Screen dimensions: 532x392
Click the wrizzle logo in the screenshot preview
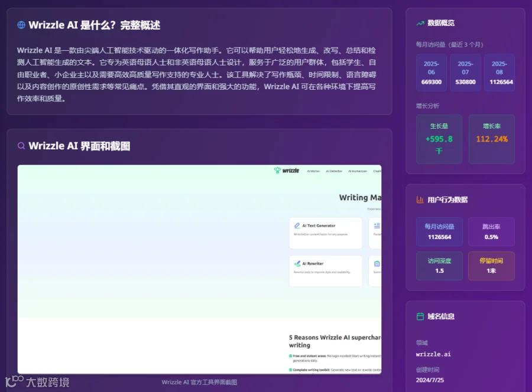coord(287,171)
